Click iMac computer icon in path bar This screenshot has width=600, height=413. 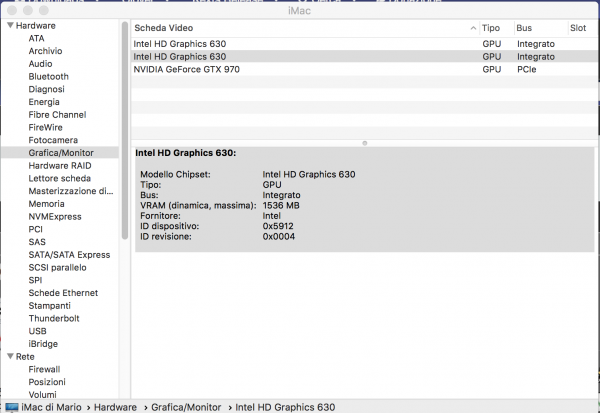tap(12, 407)
